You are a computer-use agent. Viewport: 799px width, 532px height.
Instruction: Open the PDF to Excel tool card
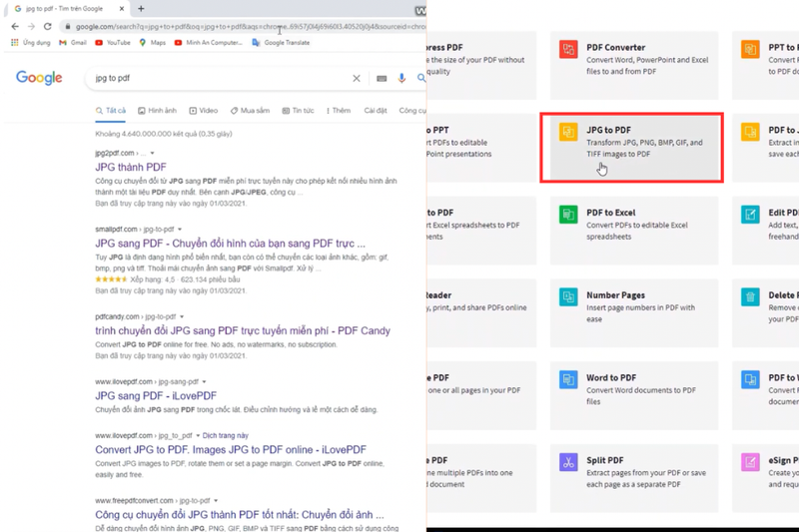point(634,231)
